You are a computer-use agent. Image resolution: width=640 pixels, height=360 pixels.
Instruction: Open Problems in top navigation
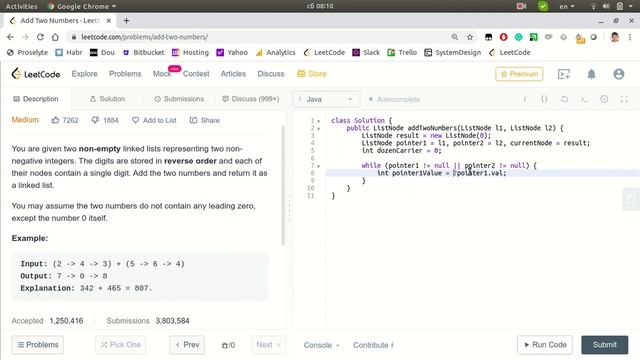tap(125, 74)
